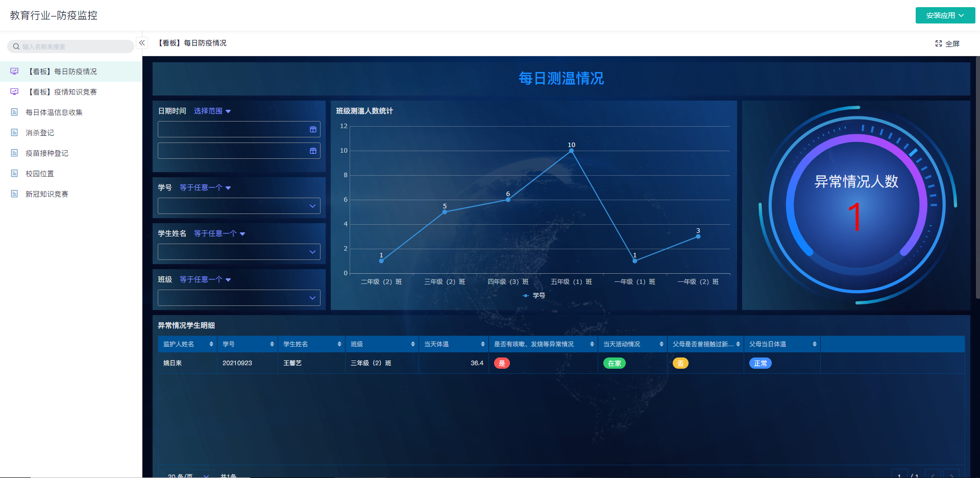Click the 教育行业-防疫监控 app title
This screenshot has height=478, width=980.
coord(54,15)
